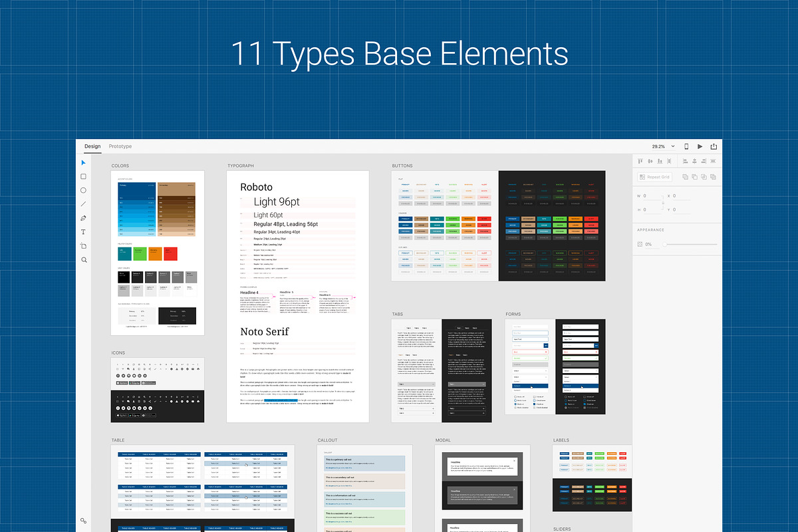Click the Exclude overlap boolean icon
The height and width of the screenshot is (532, 798).
tap(713, 177)
